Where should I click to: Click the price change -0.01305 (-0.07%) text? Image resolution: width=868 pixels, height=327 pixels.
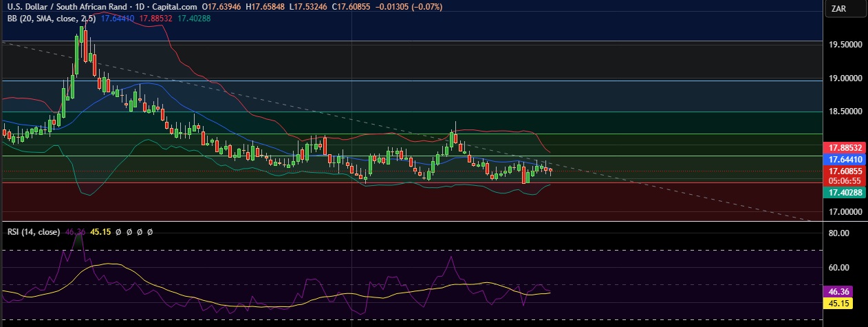coord(410,7)
